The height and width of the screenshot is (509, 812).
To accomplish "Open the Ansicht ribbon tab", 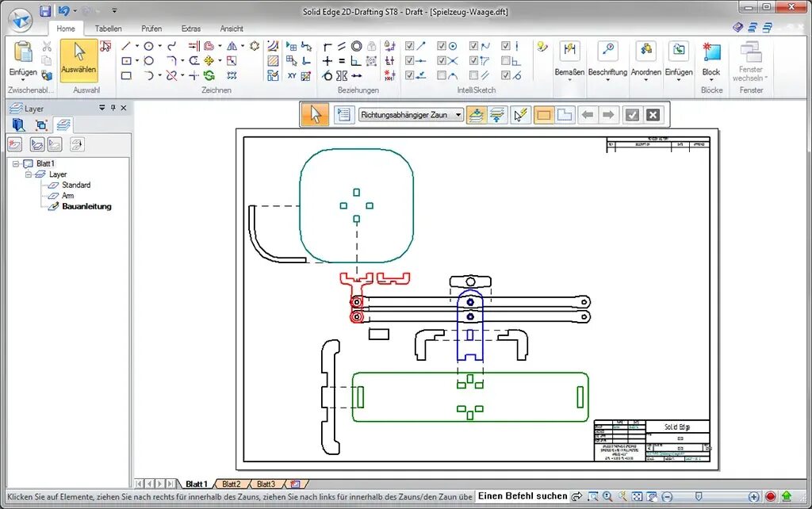I will pos(232,29).
